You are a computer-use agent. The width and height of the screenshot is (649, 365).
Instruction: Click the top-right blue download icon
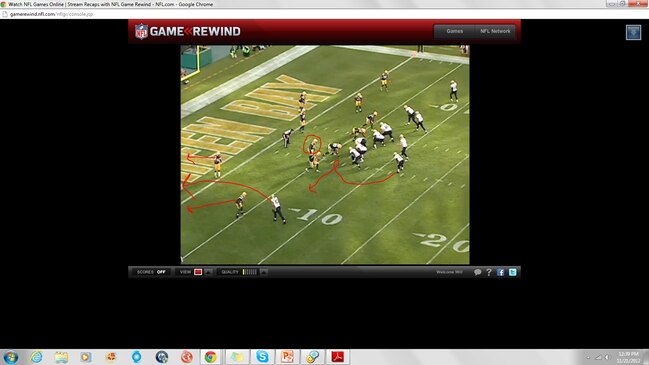click(633, 32)
